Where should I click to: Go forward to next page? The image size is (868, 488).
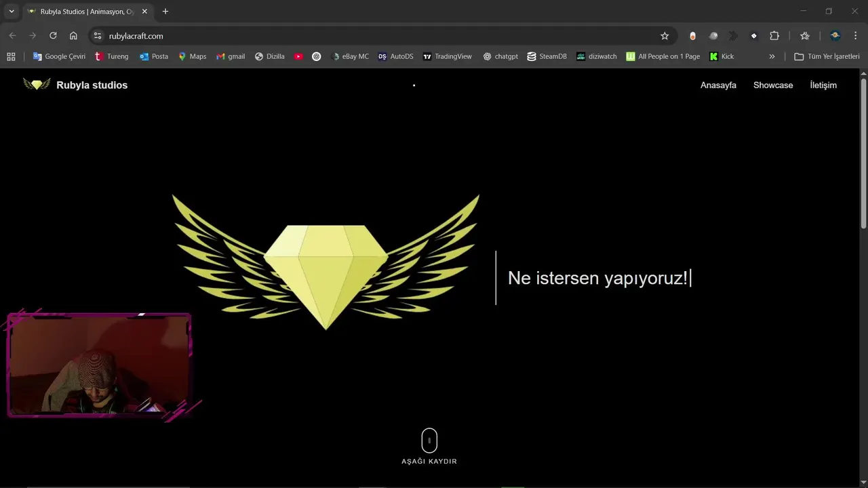pos(33,36)
